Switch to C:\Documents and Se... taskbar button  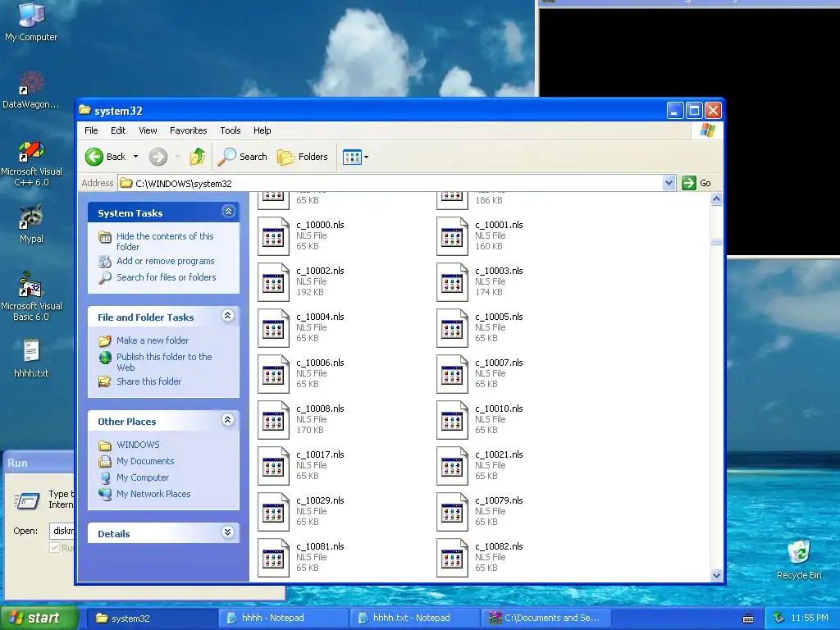pyautogui.click(x=545, y=618)
